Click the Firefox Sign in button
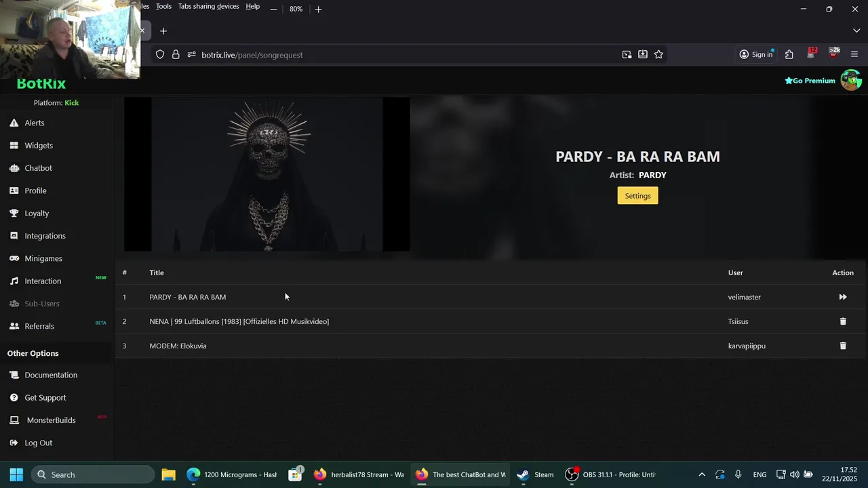The width and height of the screenshot is (868, 488). point(755,54)
